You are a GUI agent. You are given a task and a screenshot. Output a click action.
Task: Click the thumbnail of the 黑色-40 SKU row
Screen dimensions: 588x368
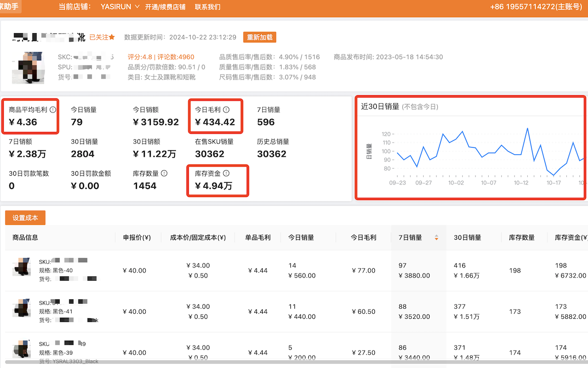21,267
